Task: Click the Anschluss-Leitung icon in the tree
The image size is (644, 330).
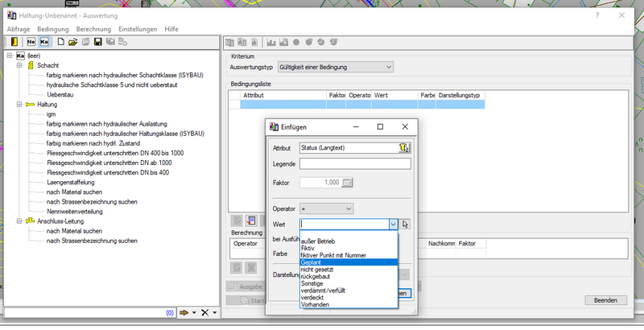Action: point(30,221)
